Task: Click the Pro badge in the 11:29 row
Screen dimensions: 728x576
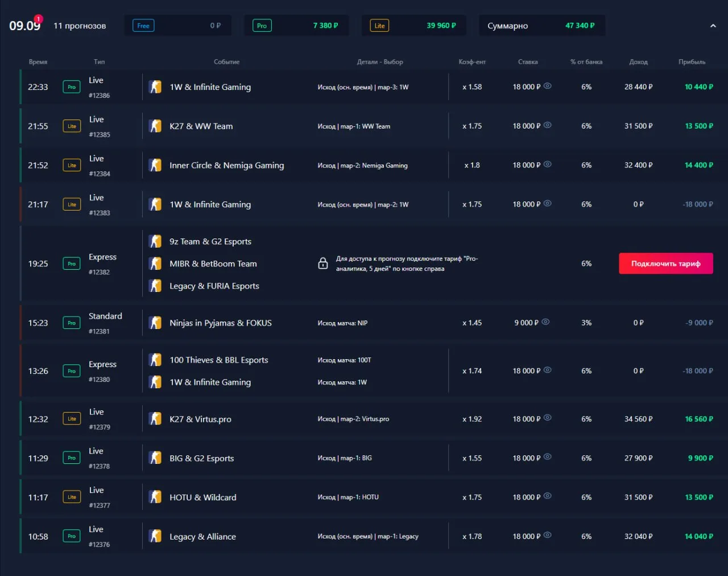Action: pyautogui.click(x=72, y=458)
